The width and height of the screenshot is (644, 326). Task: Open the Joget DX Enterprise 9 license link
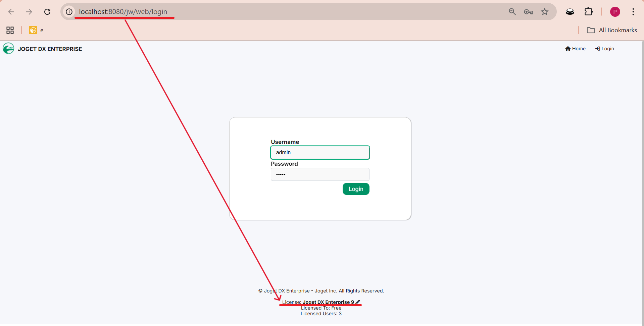pyautogui.click(x=328, y=302)
